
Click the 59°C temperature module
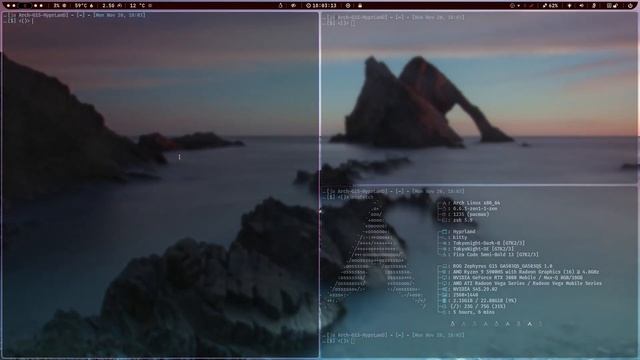[x=84, y=6]
